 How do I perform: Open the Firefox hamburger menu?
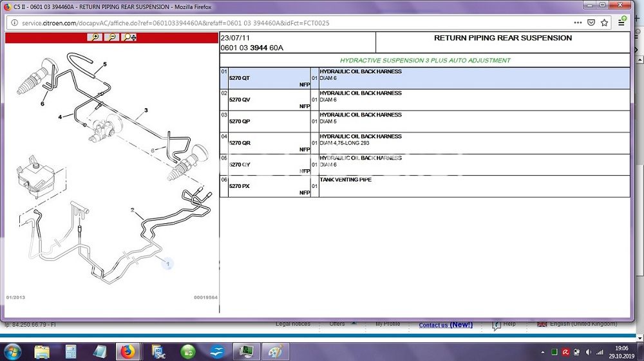coord(622,22)
